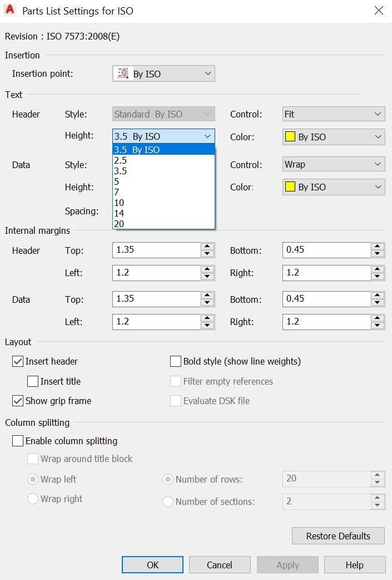
Task: Open the Header Control Fit dropdown
Action: tap(334, 114)
